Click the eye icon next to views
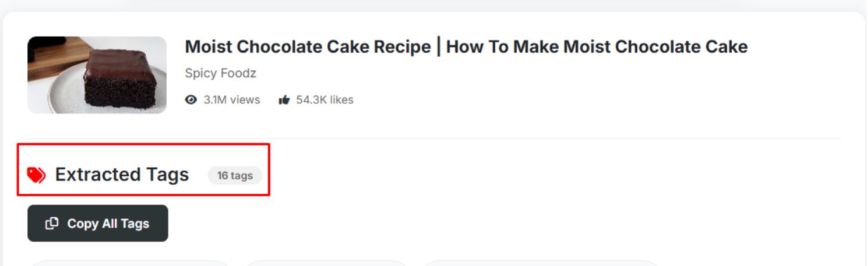Screen dimensions: 868x266 point(191,99)
